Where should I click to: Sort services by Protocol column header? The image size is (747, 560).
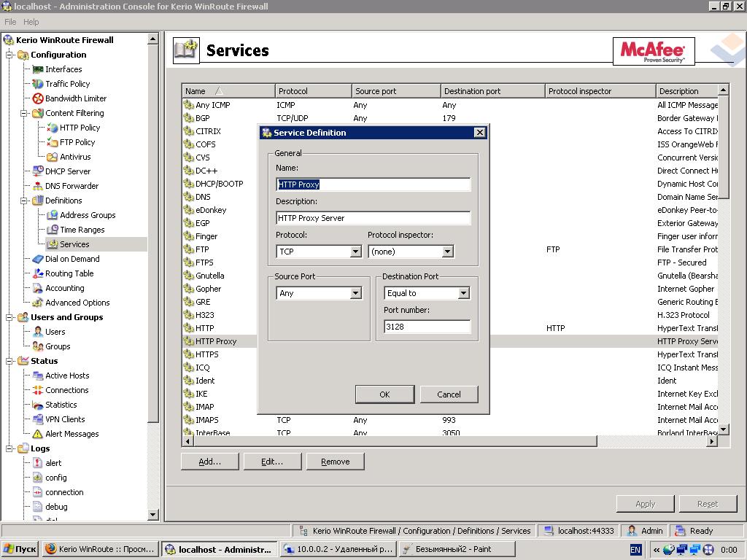(313, 91)
